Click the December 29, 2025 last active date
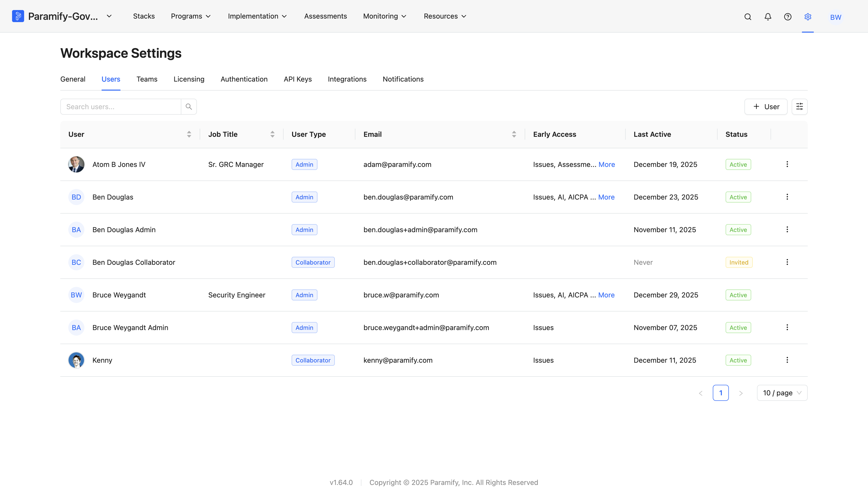 tap(666, 295)
